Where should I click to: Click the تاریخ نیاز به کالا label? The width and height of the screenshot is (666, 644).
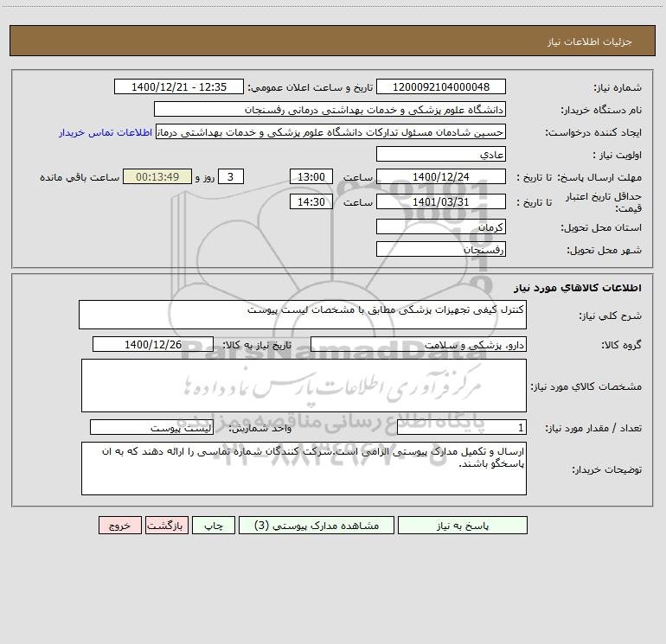tap(257, 345)
